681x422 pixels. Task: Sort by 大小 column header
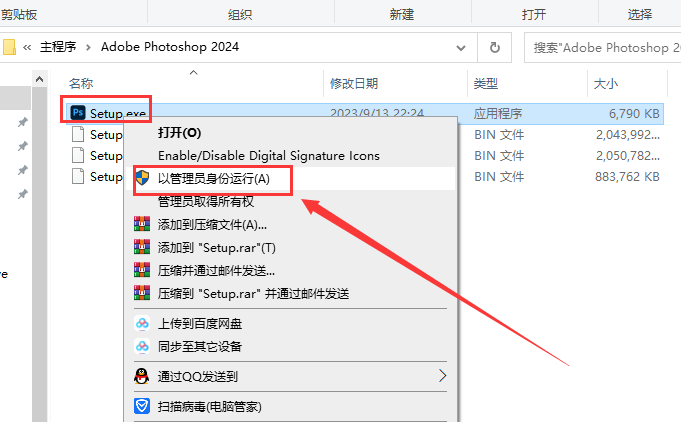click(605, 83)
